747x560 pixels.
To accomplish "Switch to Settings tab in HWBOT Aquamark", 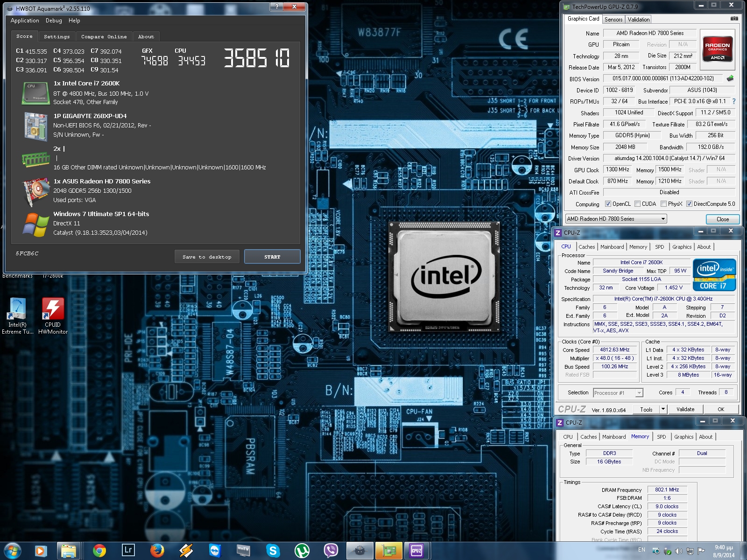I will click(x=56, y=36).
